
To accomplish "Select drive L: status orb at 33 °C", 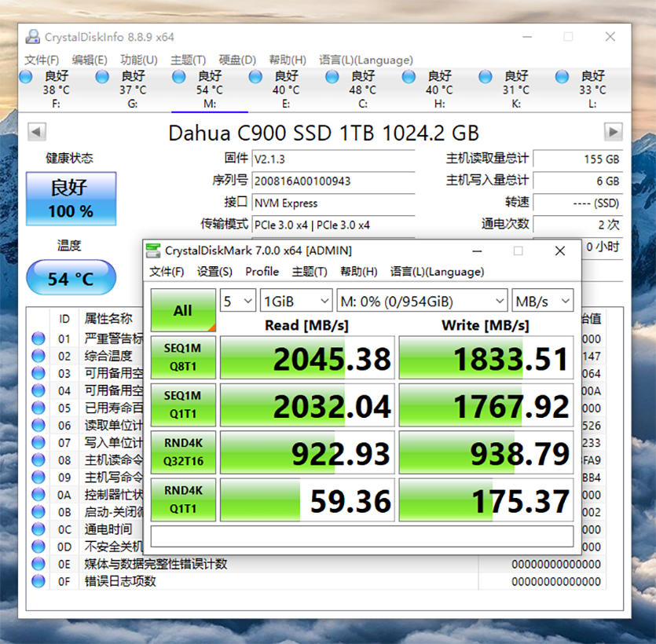I will (x=562, y=77).
